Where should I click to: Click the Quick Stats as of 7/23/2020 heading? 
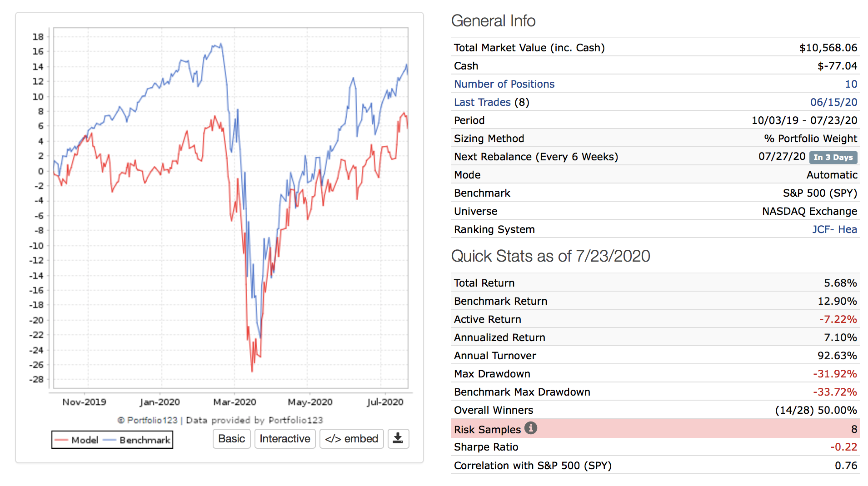click(550, 256)
